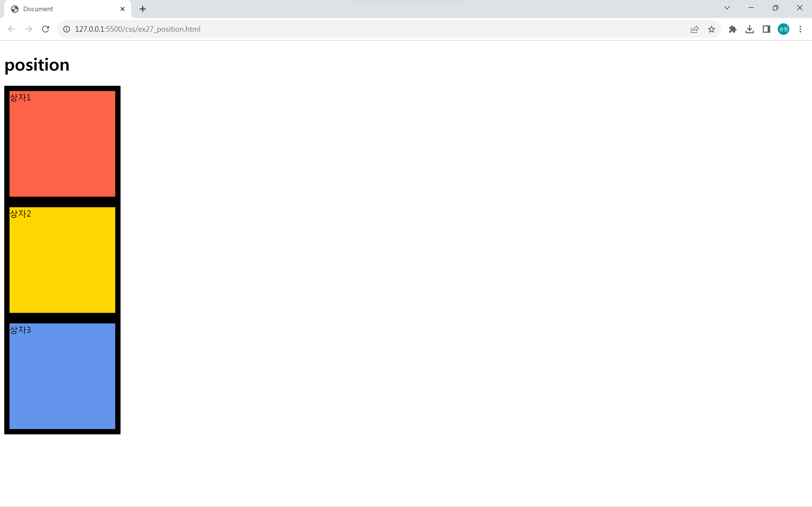Bookmark this page with star
The height and width of the screenshot is (507, 812).
point(711,29)
